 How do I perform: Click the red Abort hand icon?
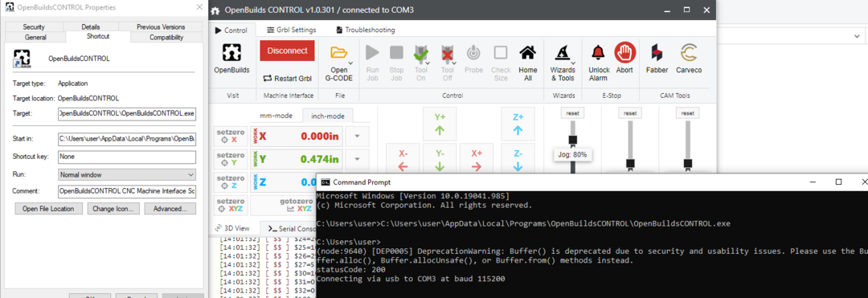coord(625,53)
